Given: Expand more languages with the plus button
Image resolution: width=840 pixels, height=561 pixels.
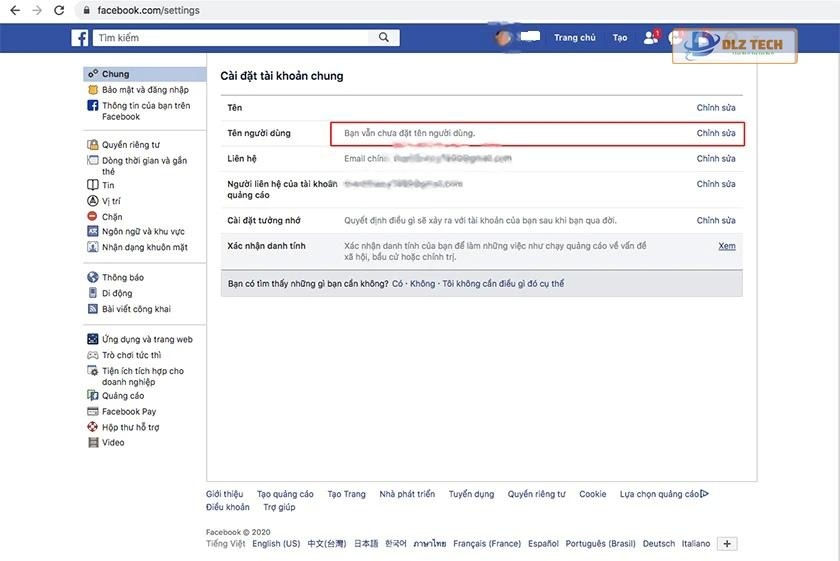Looking at the screenshot, I should coord(728,544).
